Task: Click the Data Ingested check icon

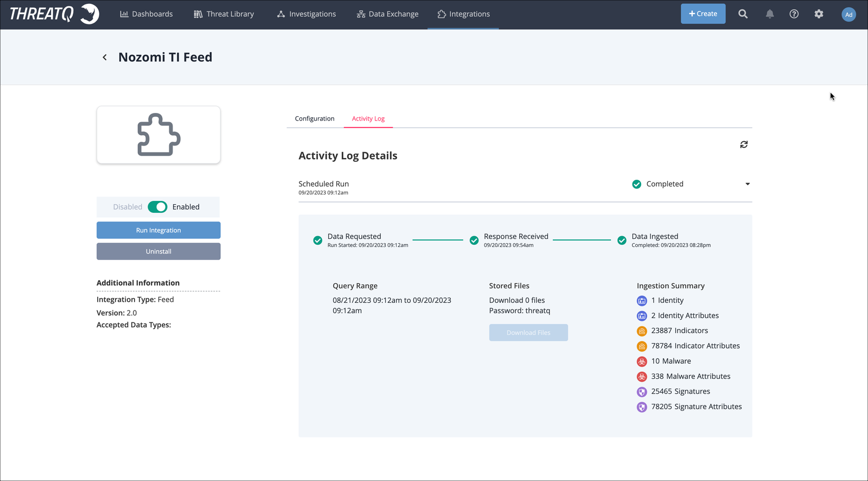Action: pyautogui.click(x=622, y=240)
